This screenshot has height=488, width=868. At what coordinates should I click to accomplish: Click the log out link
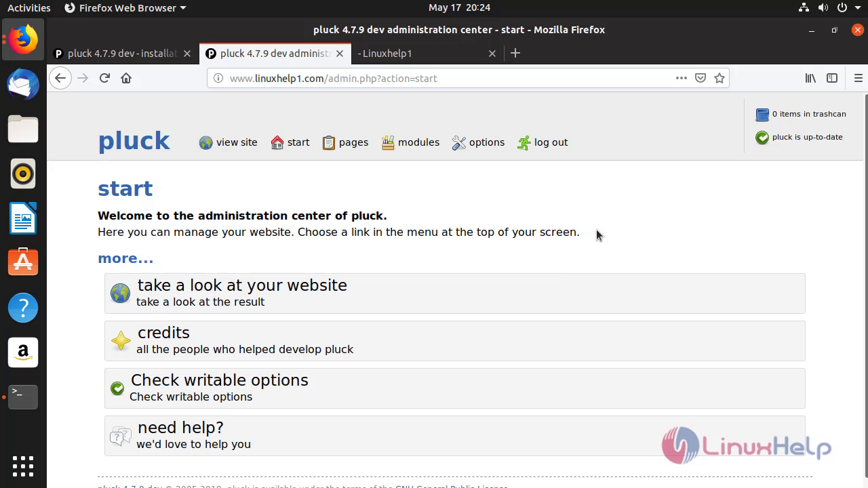tap(551, 142)
